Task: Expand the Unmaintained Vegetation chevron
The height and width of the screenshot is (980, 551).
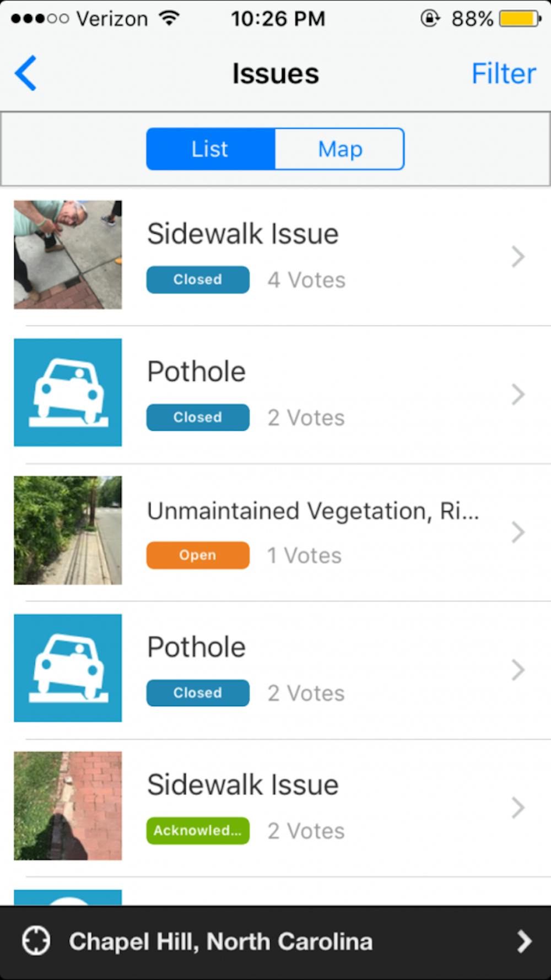Action: 517,532
